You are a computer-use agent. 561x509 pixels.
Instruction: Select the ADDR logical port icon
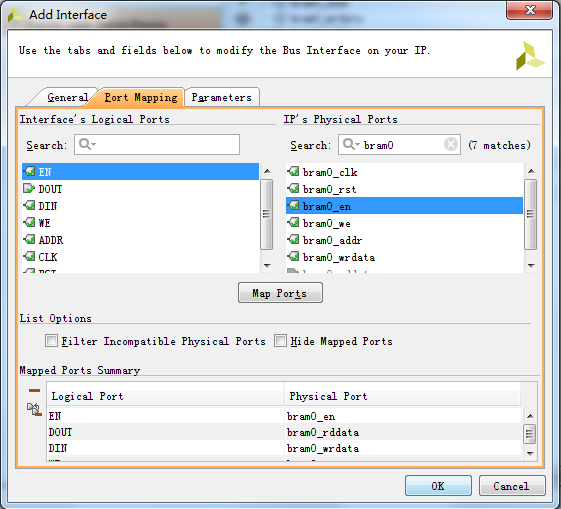click(29, 239)
